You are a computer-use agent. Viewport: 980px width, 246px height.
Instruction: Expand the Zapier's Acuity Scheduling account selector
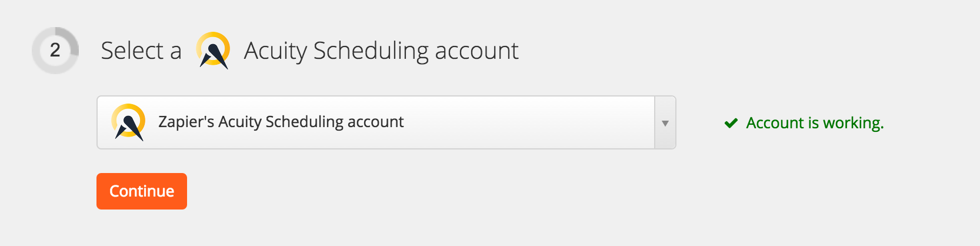click(386, 122)
